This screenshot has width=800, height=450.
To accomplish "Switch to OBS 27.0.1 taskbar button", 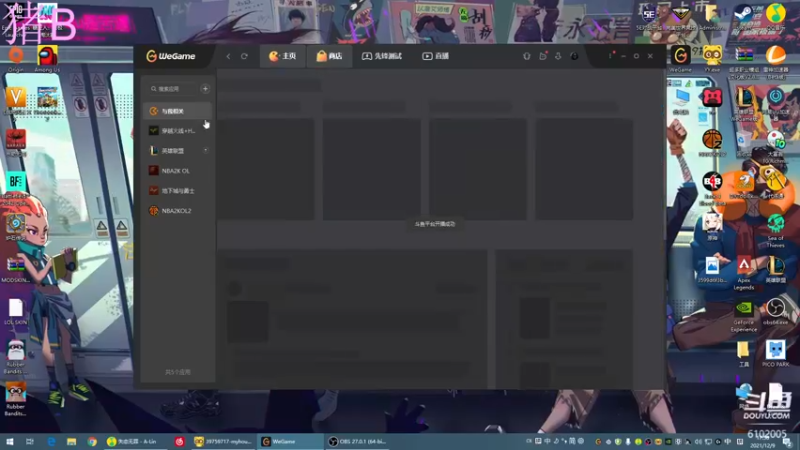I will tap(358, 442).
